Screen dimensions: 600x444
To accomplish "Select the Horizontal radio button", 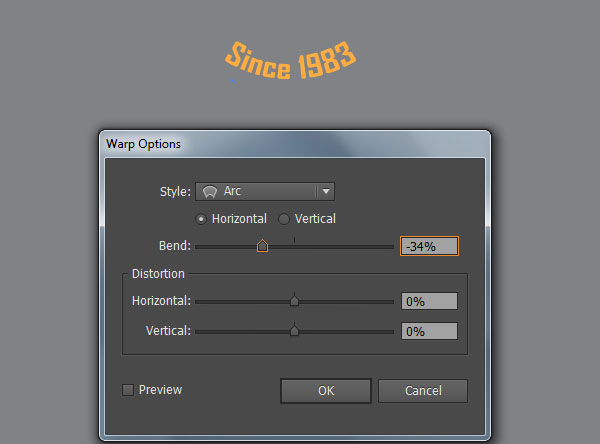I will (x=201, y=219).
